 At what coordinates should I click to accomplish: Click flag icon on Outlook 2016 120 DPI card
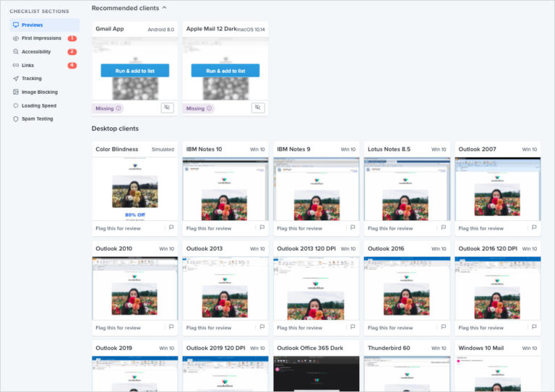pos(534,327)
